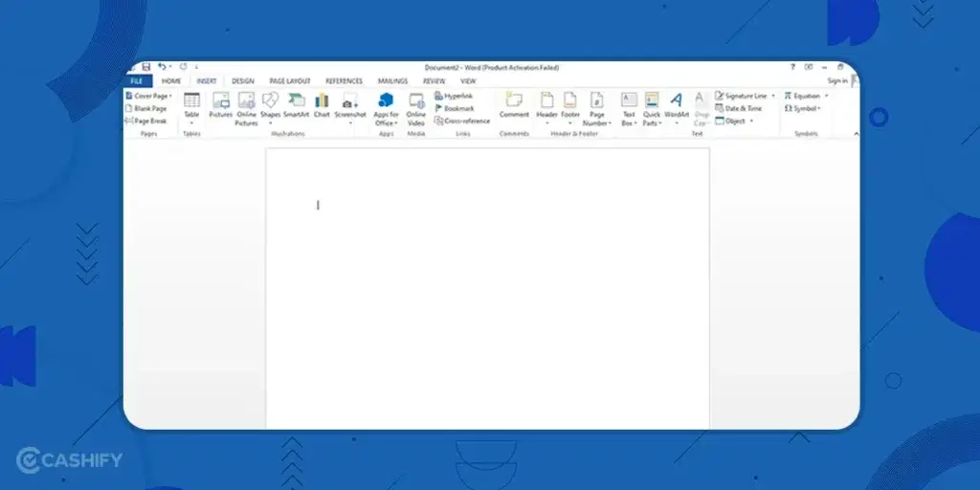Take a Screenshot clipping

(x=350, y=109)
